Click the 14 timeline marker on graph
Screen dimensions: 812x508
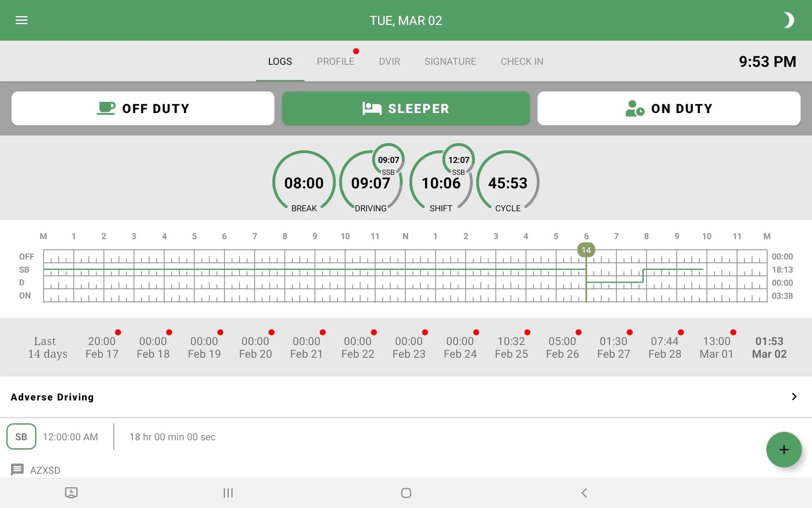pos(586,250)
